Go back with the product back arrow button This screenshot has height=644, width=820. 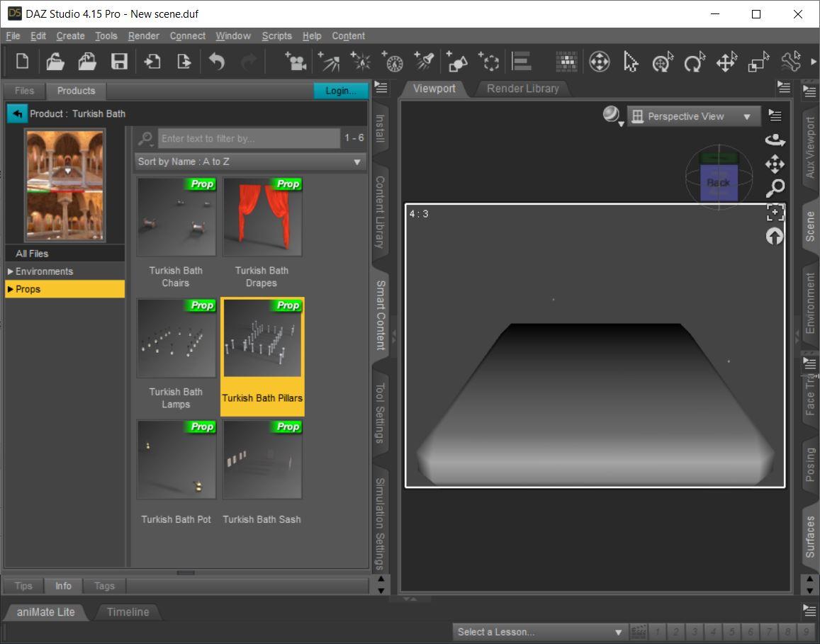(17, 113)
